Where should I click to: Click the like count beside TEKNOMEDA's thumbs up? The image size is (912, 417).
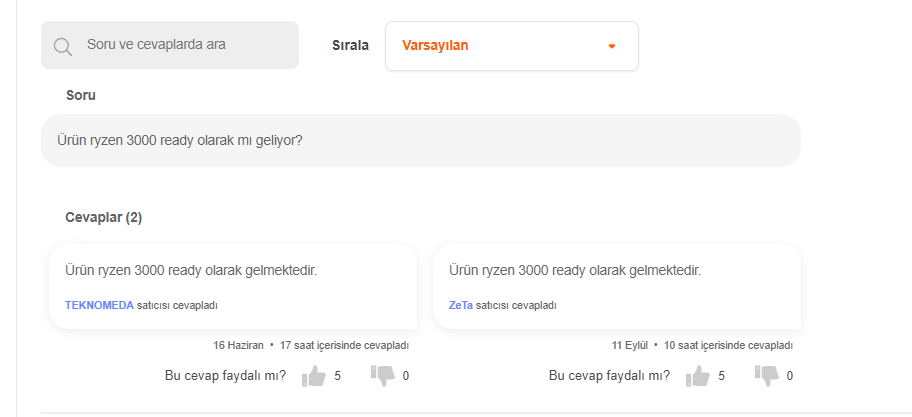[x=338, y=376]
